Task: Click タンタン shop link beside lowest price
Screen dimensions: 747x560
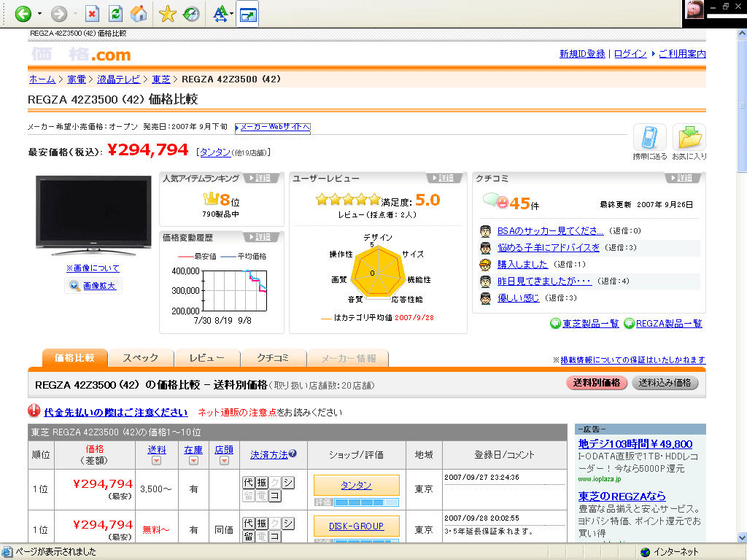Action: point(215,152)
